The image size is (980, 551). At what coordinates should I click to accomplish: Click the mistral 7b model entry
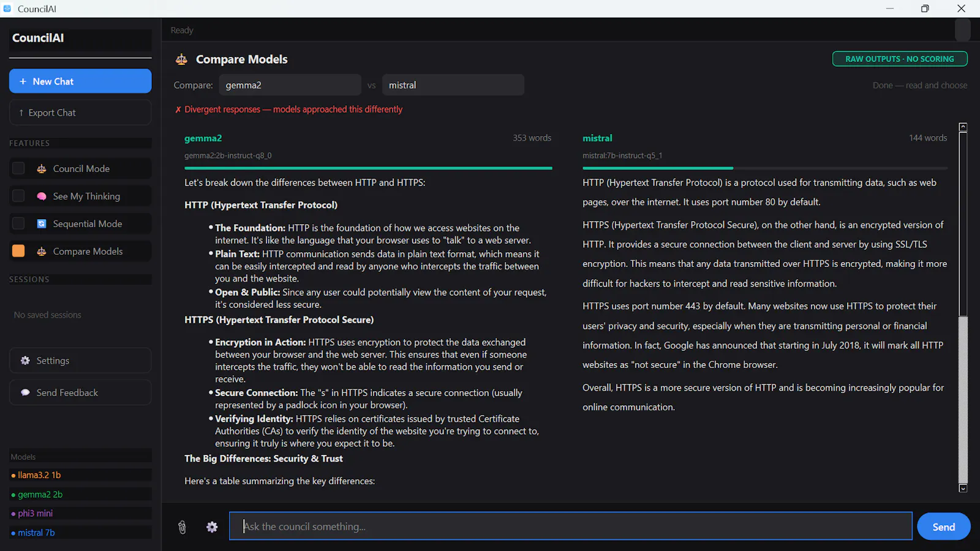click(x=80, y=533)
